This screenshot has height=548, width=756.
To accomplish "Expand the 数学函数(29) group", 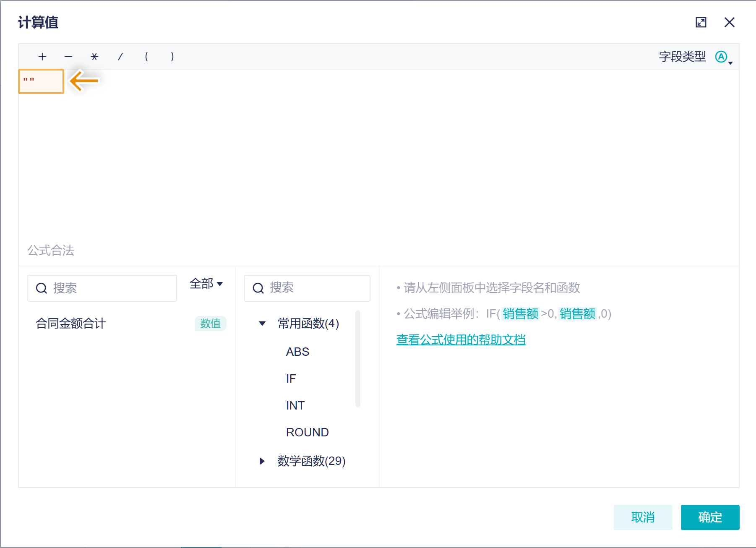I will [x=262, y=461].
